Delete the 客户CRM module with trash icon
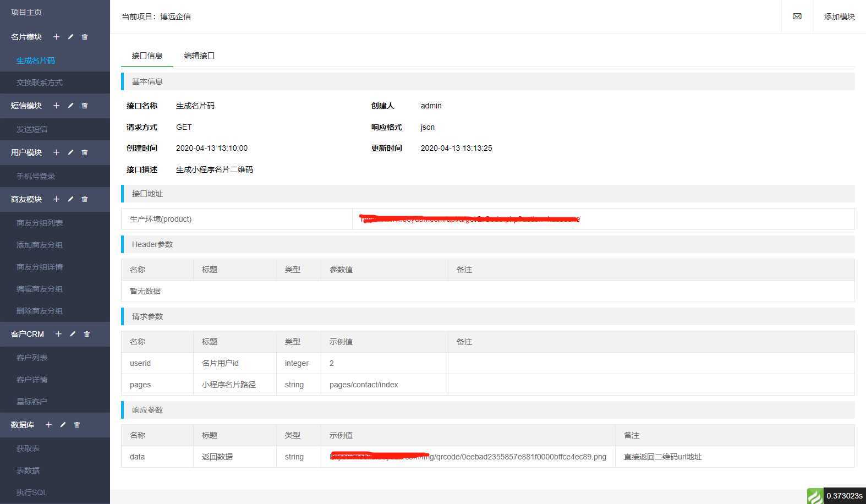866x504 pixels. pos(87,334)
